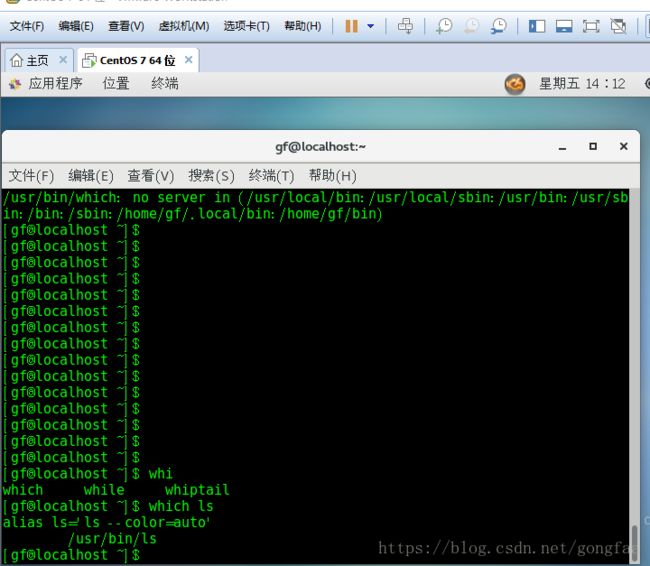Open VMware 文件(F) menu

[27, 26]
